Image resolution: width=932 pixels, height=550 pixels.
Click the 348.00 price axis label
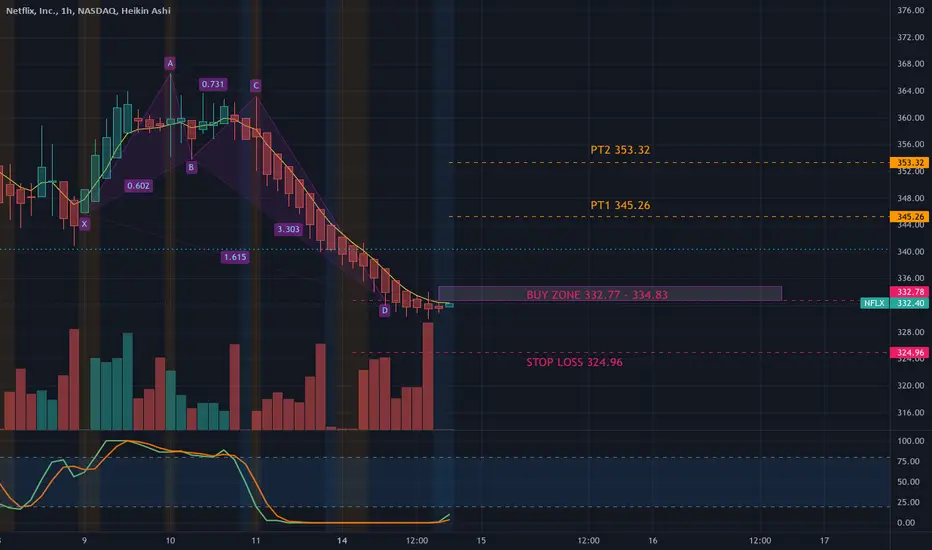911,198
